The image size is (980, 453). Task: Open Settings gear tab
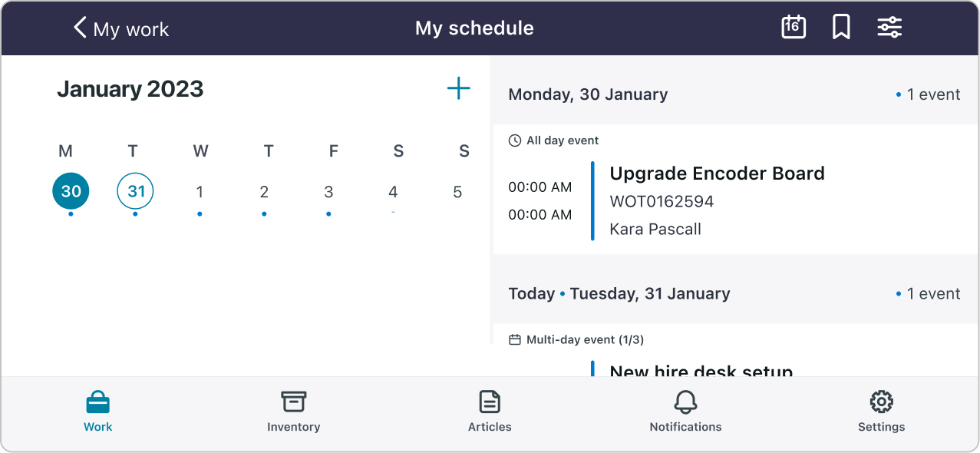[881, 412]
